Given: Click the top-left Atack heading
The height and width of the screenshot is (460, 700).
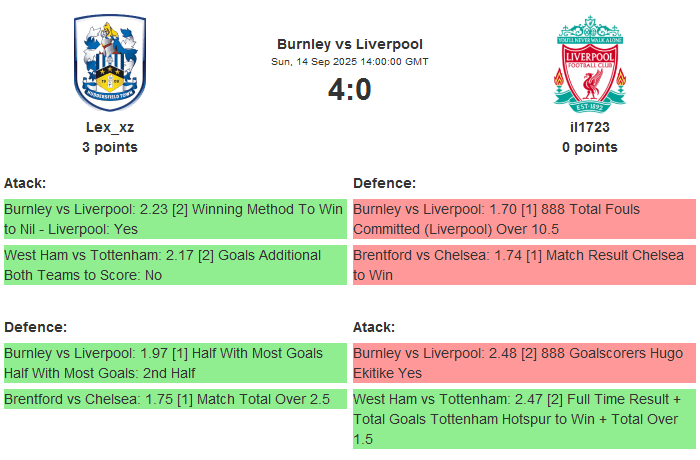Looking at the screenshot, I should 25,183.
